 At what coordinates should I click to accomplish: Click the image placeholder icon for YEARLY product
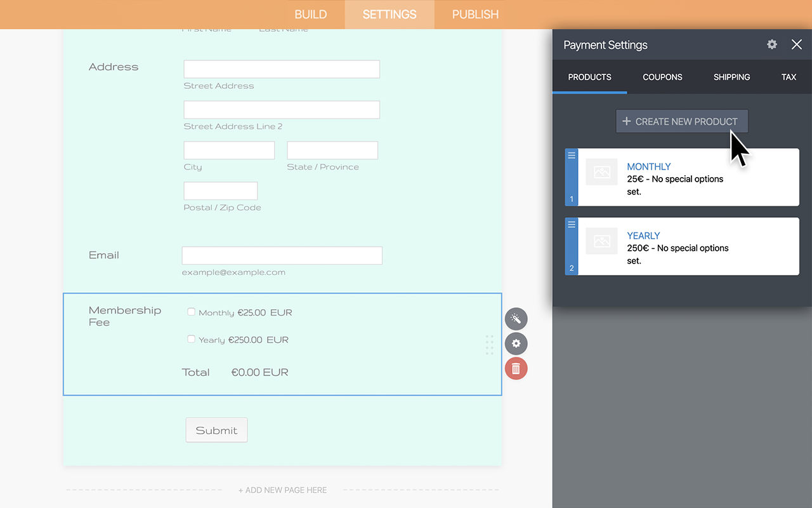601,241
